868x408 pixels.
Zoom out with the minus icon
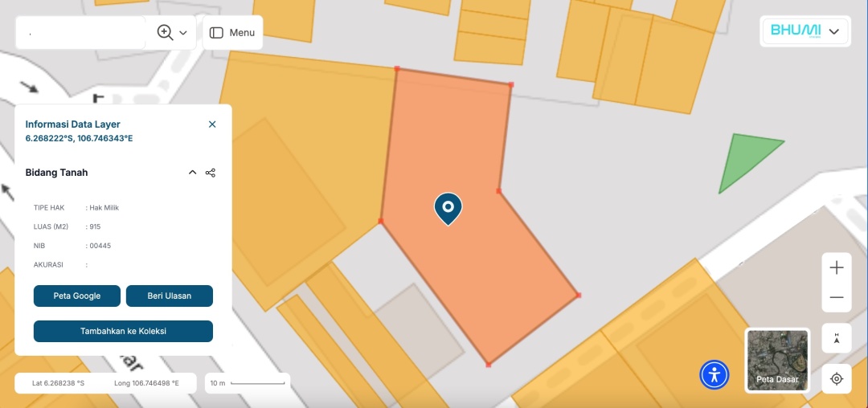[x=837, y=297]
